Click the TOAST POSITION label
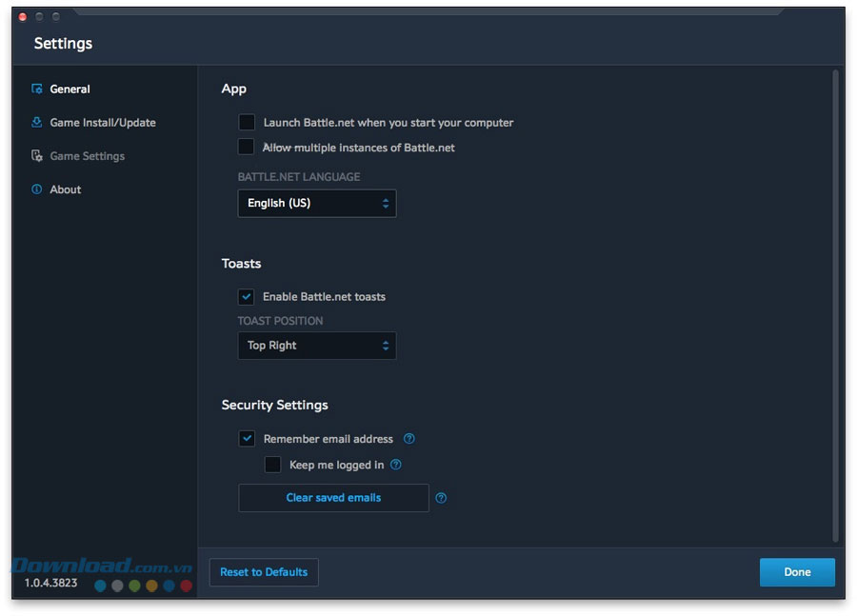 click(x=280, y=321)
